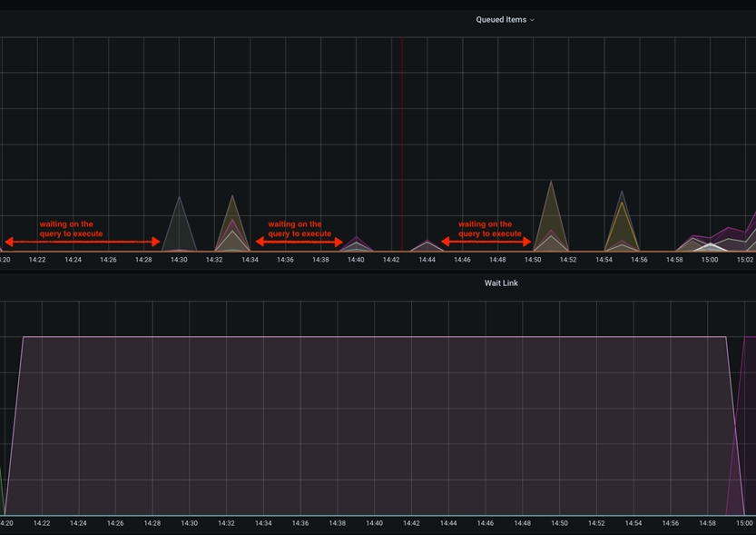Click the tallest peak near 14:51

coord(551,213)
